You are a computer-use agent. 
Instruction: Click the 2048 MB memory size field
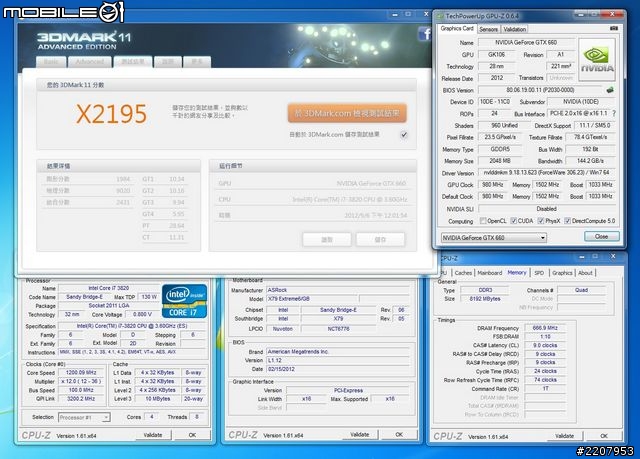point(500,161)
